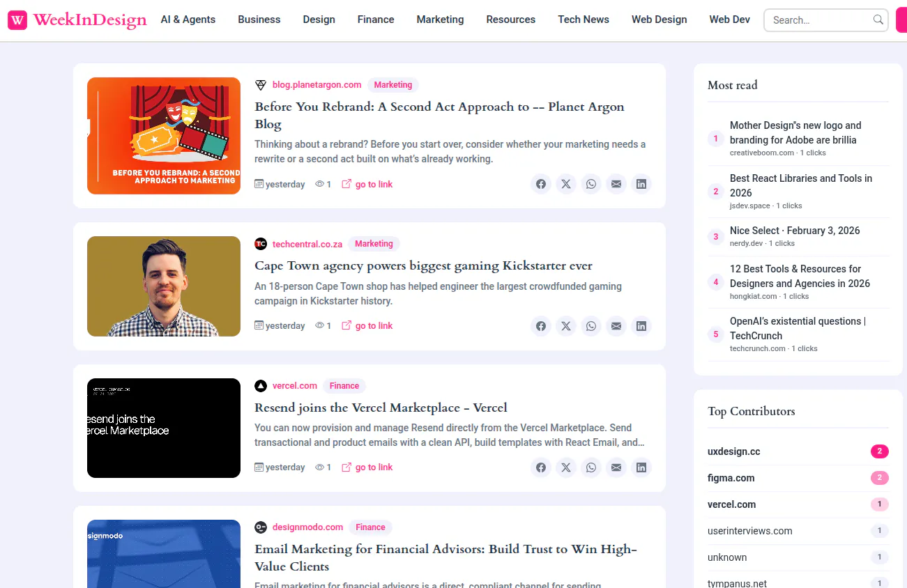The image size is (907, 588).
Task: Click external link icon on Cape Town article
Action: 346,325
